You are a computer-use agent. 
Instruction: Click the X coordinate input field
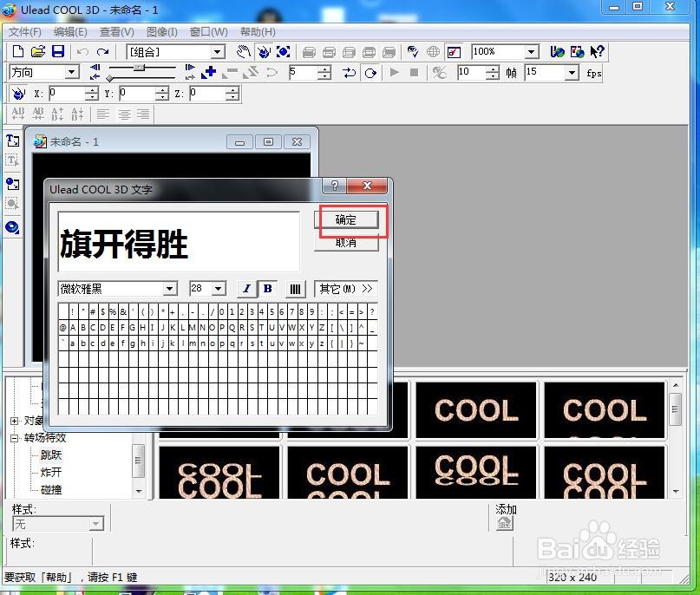(67, 94)
